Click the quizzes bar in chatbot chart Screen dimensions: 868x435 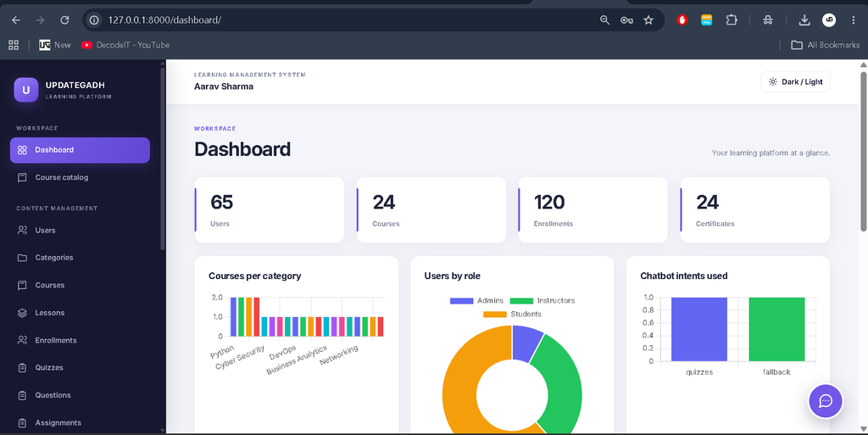(x=699, y=329)
